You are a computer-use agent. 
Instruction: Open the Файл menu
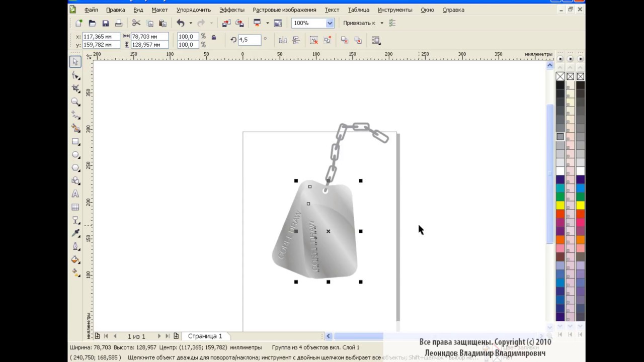(x=91, y=10)
